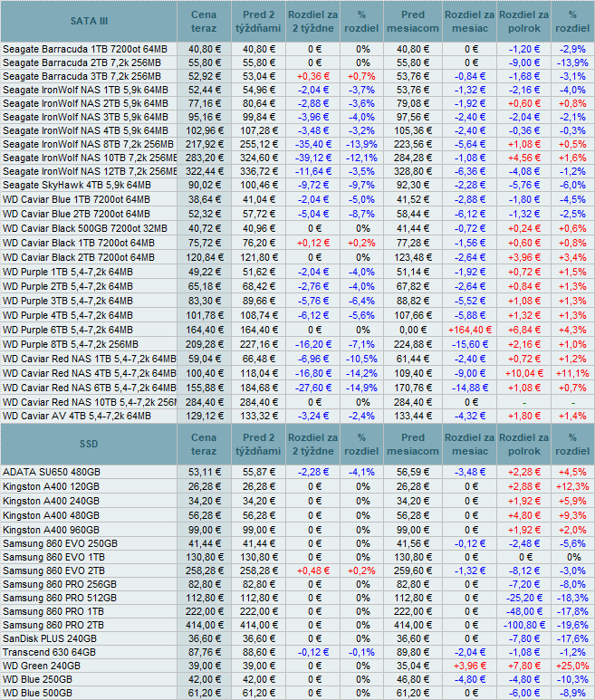Click Seagate IronWolf NAS 4TB product name

click(85, 130)
